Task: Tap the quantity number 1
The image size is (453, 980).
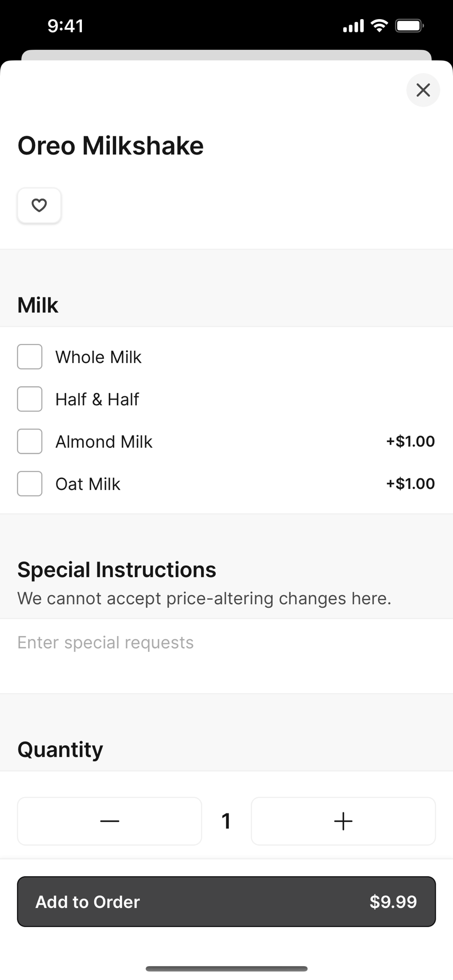Action: coord(226,821)
